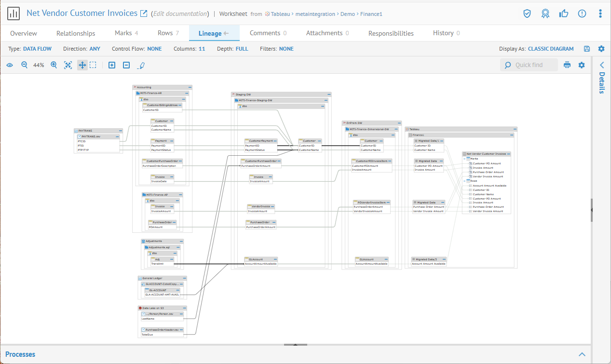Collapse the Staging DW container

click(329, 94)
